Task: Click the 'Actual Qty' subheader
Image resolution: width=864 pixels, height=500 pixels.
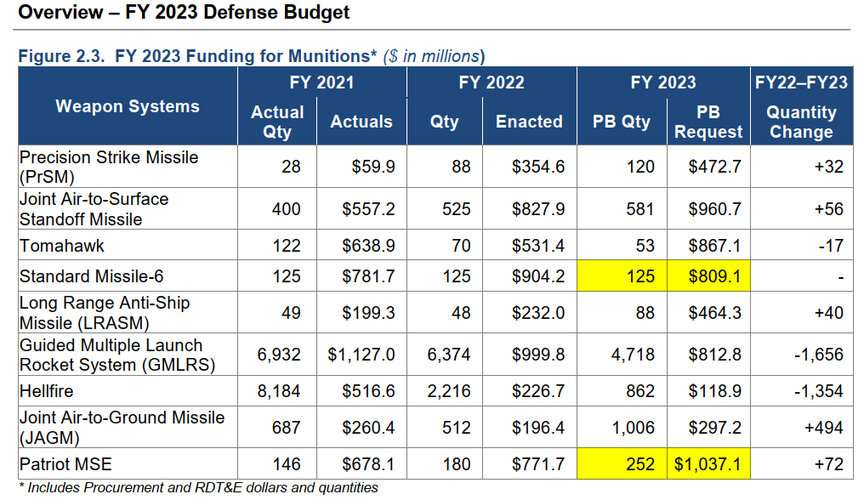Action: click(277, 122)
